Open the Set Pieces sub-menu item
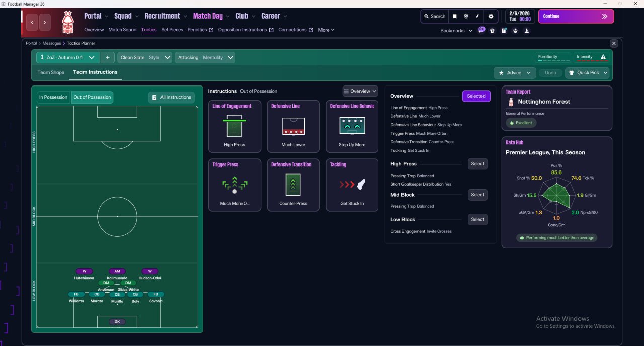Image resolution: width=644 pixels, height=346 pixels. click(x=172, y=30)
